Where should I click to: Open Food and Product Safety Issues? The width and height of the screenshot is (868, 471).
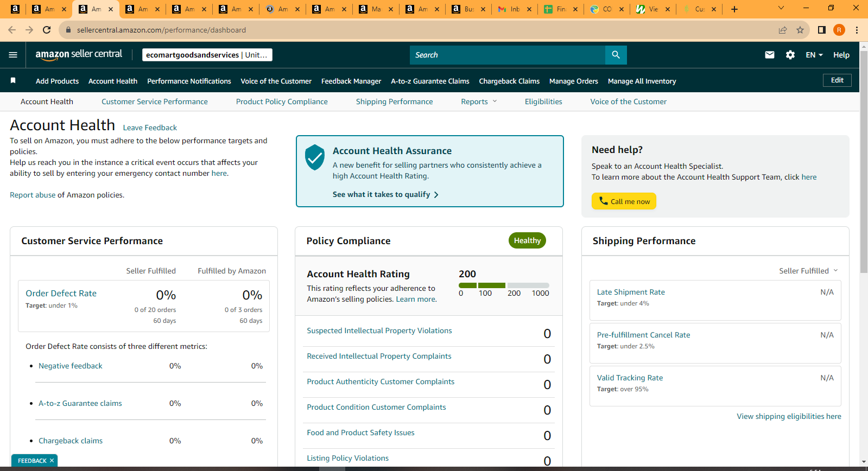[x=360, y=432]
